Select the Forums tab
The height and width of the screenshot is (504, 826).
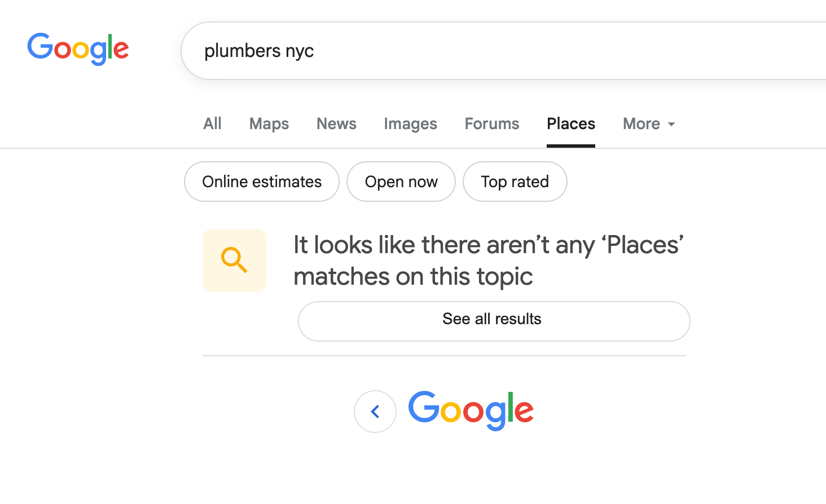coord(492,124)
